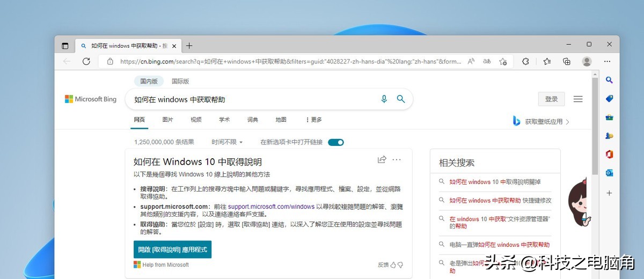Open the browser extensions icon
Image resolution: width=644 pixels, height=279 pixels.
coord(525,61)
